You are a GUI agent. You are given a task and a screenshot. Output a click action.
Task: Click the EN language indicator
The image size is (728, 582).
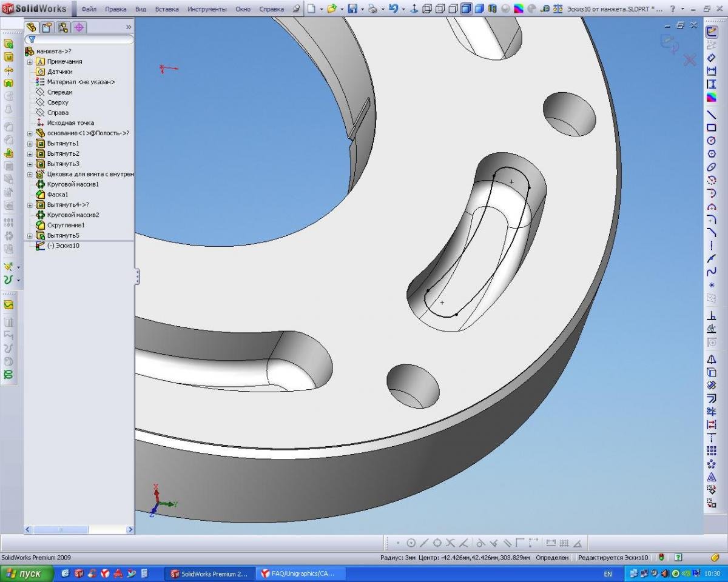click(x=607, y=574)
